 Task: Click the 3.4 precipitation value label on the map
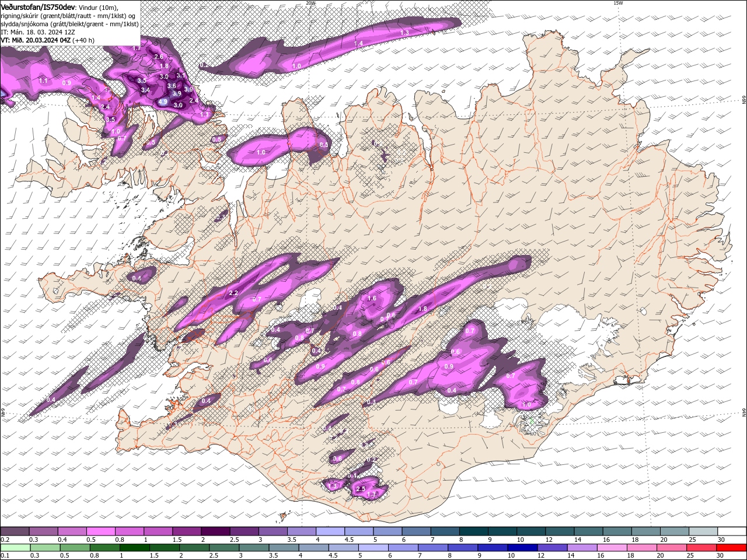coord(145,90)
